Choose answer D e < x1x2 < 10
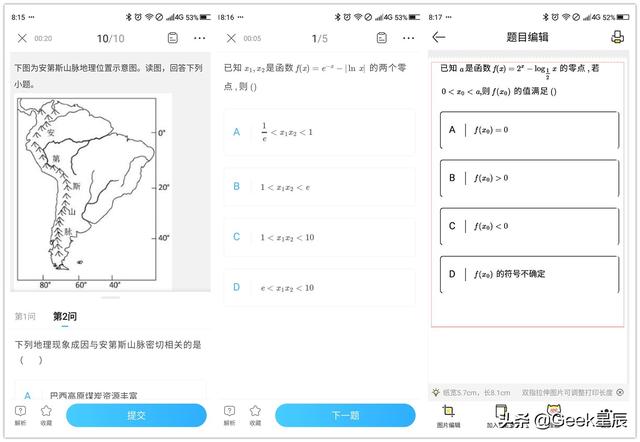Screen dimensions: 640x442 [320, 288]
